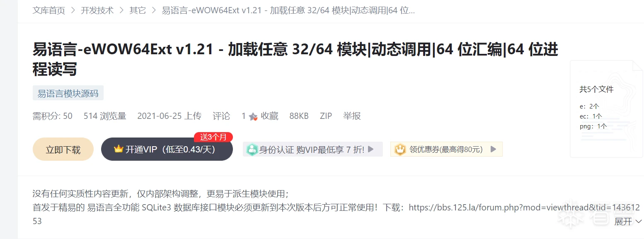Click the star 收藏 favorite icon
This screenshot has width=644, height=239.
(x=253, y=116)
